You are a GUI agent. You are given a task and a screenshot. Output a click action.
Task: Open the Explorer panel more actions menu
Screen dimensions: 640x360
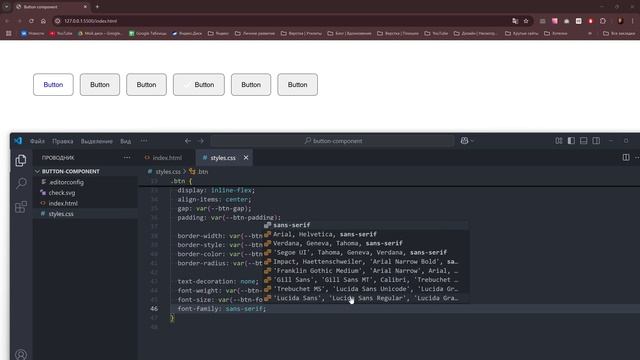(127, 158)
